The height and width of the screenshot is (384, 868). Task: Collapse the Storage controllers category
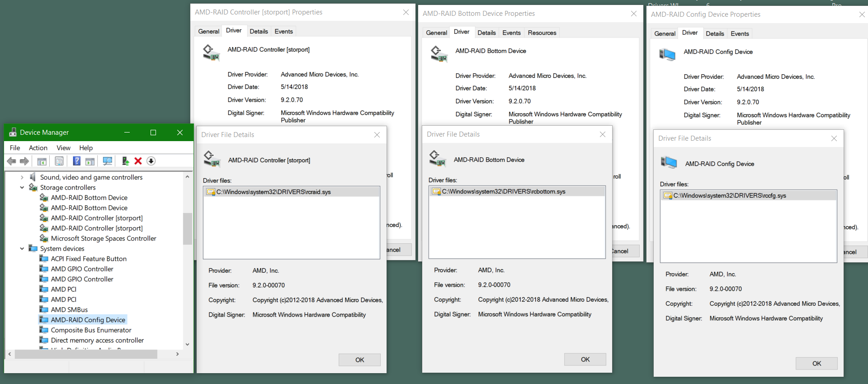click(22, 187)
